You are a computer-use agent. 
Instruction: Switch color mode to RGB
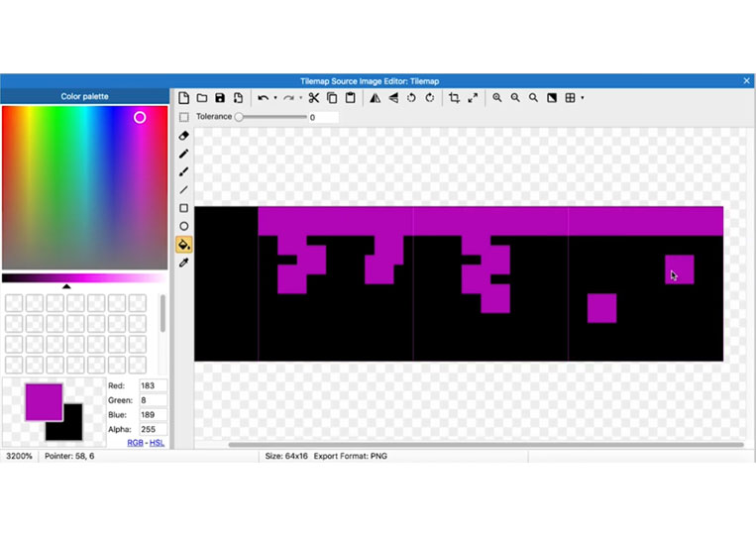click(x=135, y=443)
